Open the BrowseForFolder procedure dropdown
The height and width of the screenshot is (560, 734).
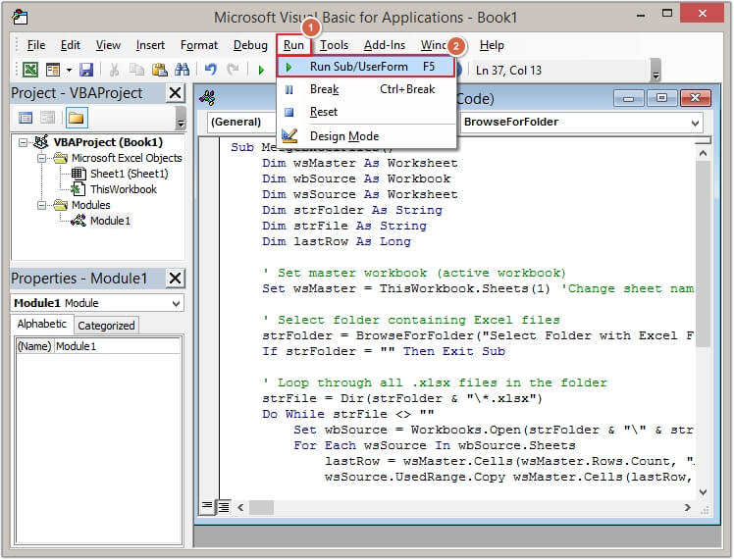[x=694, y=123]
